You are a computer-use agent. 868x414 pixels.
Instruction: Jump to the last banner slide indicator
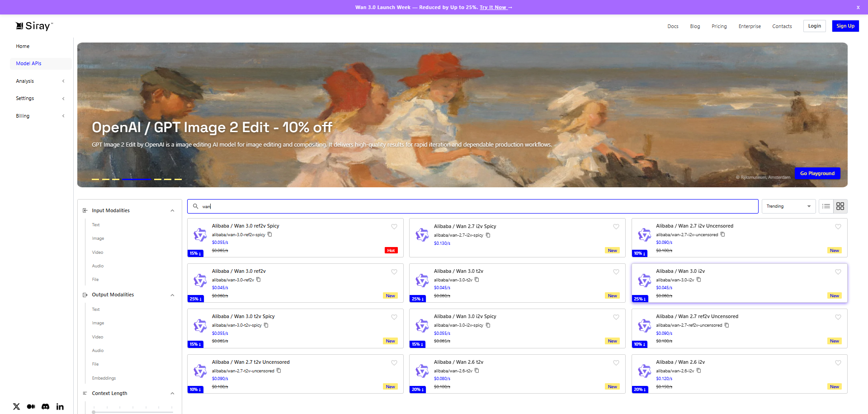coord(178,179)
